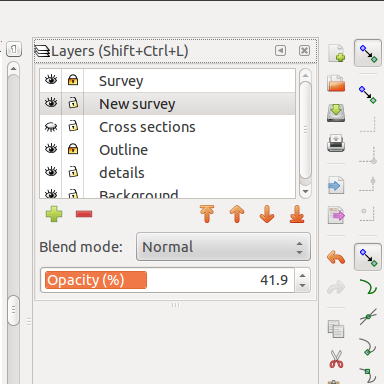This screenshot has height=384, width=384.
Task: Click the zoom lock button above canvas scrollbar
Action: (14, 49)
